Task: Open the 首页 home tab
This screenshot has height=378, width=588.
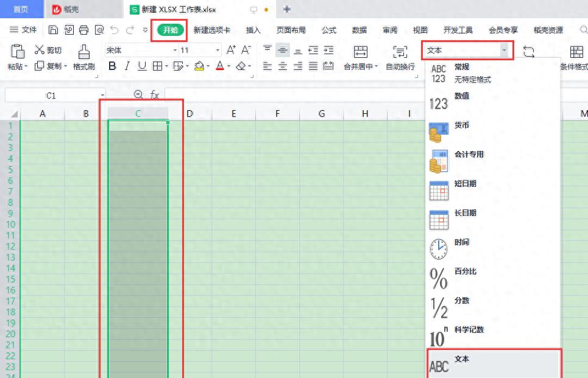Action: (21, 9)
